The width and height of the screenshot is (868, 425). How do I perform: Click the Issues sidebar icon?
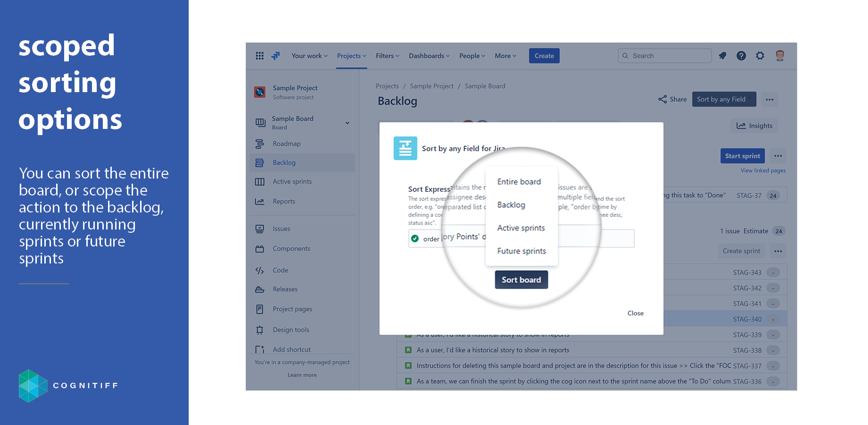pyautogui.click(x=259, y=229)
